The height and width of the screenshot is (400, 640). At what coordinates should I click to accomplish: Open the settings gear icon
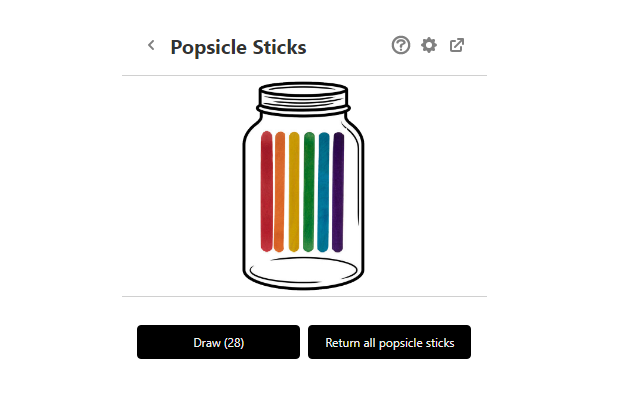tap(429, 45)
